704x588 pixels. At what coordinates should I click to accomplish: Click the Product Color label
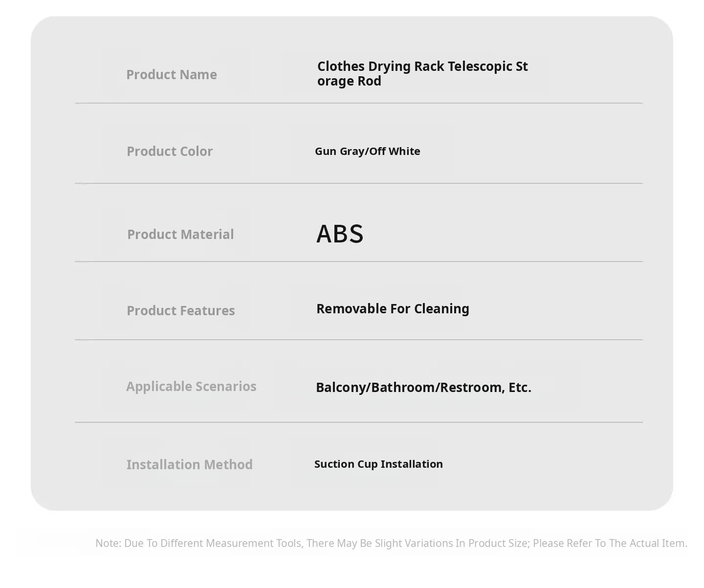pos(170,152)
